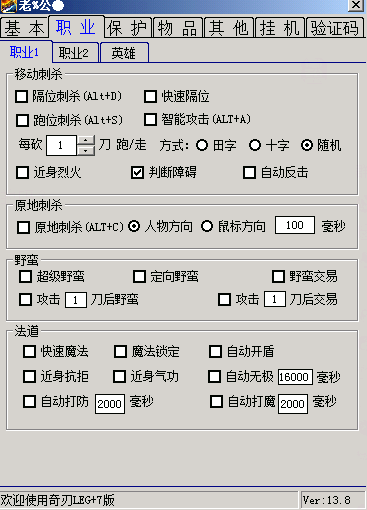Enable 快速魔法 checkbox
The image size is (367, 510).
click(x=29, y=352)
